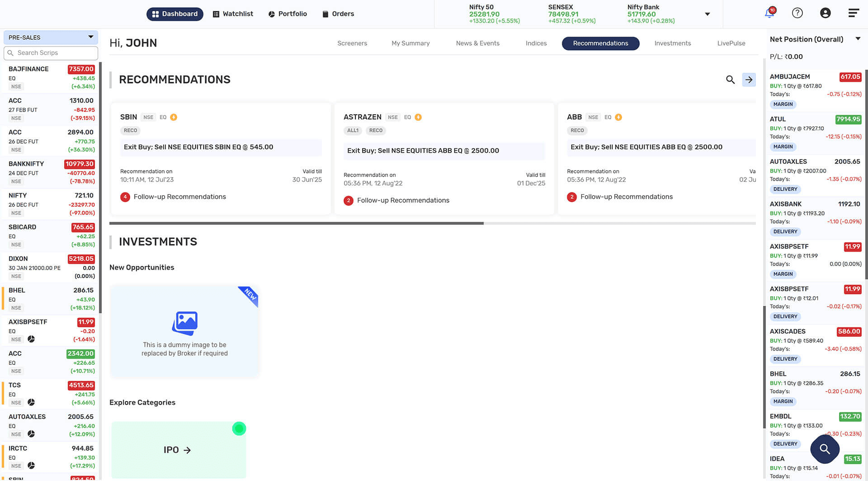Open the EMBDL position entry
This screenshot has height=481, width=868.
click(x=816, y=430)
